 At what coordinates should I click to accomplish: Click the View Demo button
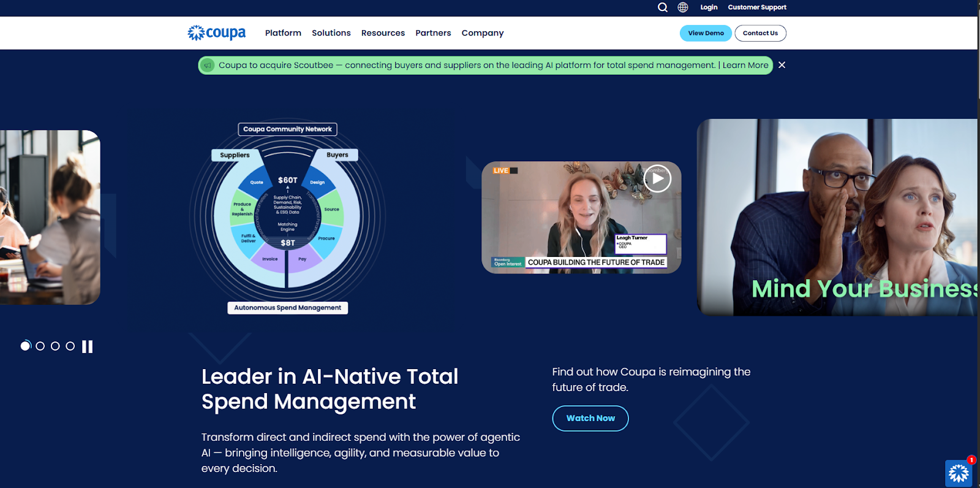point(706,33)
